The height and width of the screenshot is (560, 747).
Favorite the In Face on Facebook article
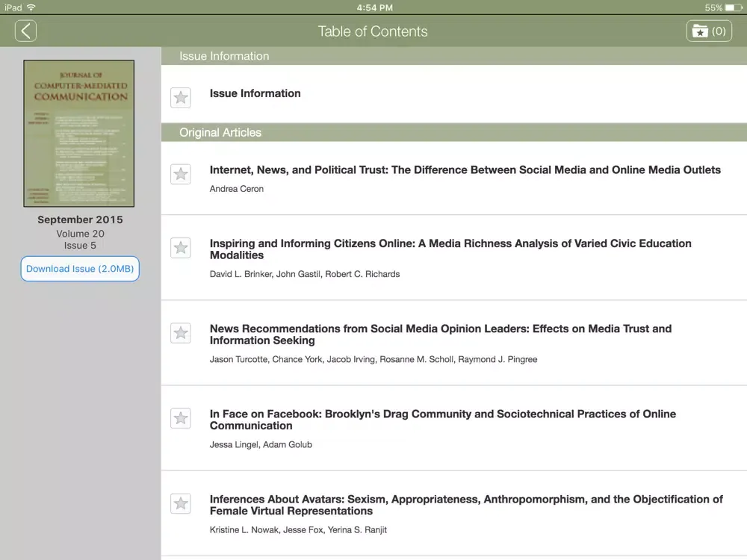pyautogui.click(x=181, y=418)
